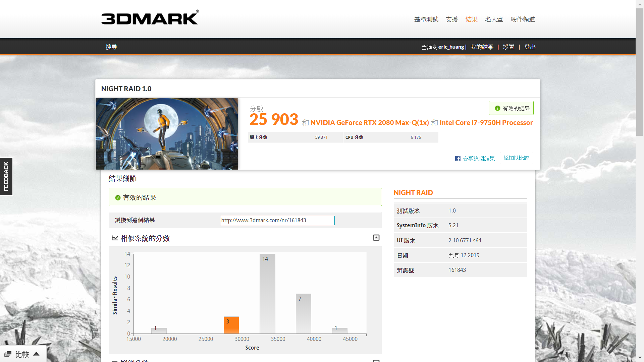Open the 基準測試 menu item
The image size is (644, 362).
[x=426, y=19]
